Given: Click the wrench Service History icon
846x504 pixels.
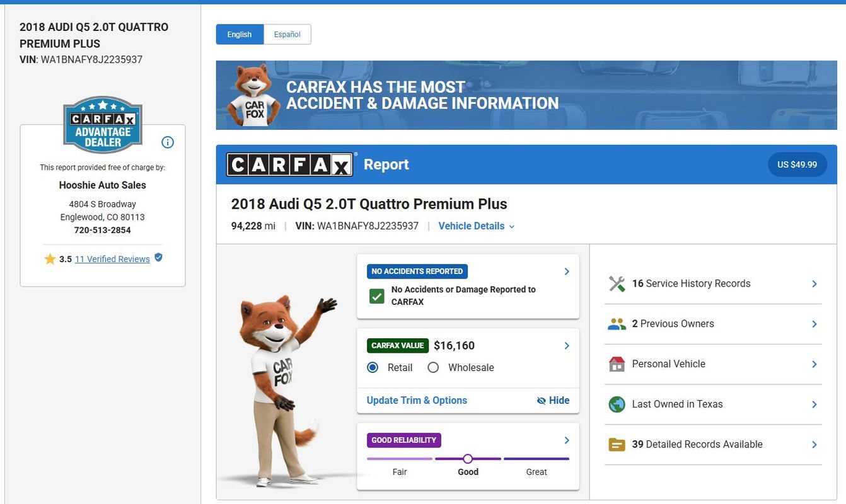Looking at the screenshot, I should coord(617,283).
